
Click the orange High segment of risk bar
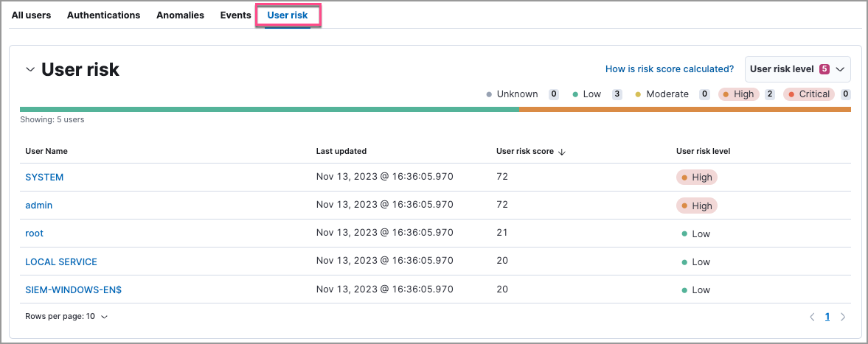(x=684, y=110)
